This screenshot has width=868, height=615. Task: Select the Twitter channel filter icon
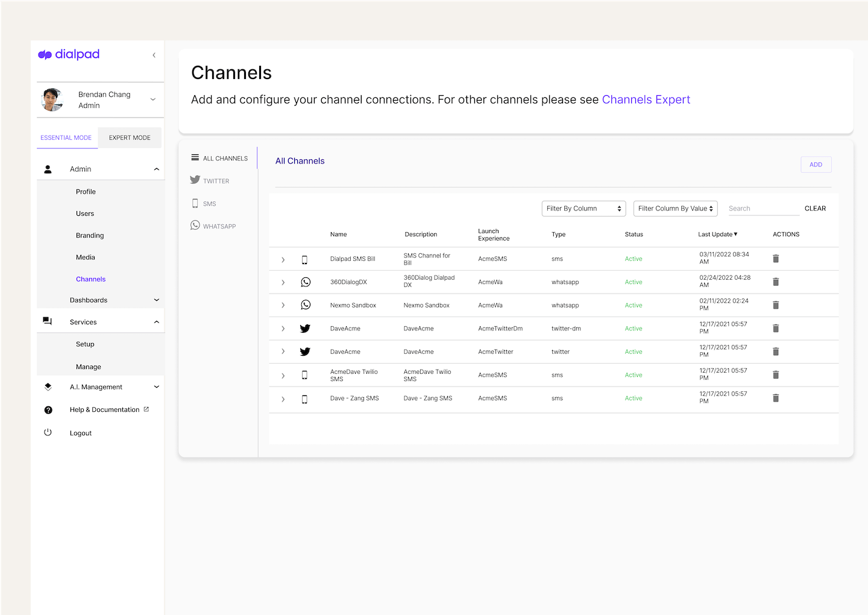point(195,180)
